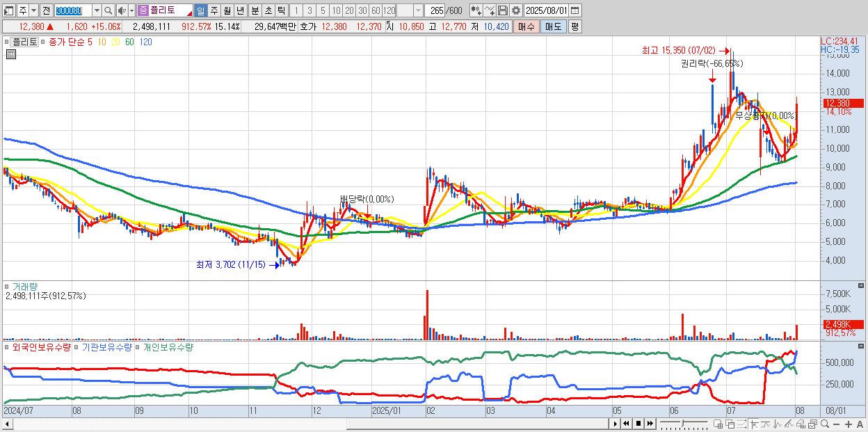The height and width of the screenshot is (432, 868).
Task: Open the stock code history dropdown
Action: tap(97, 10)
